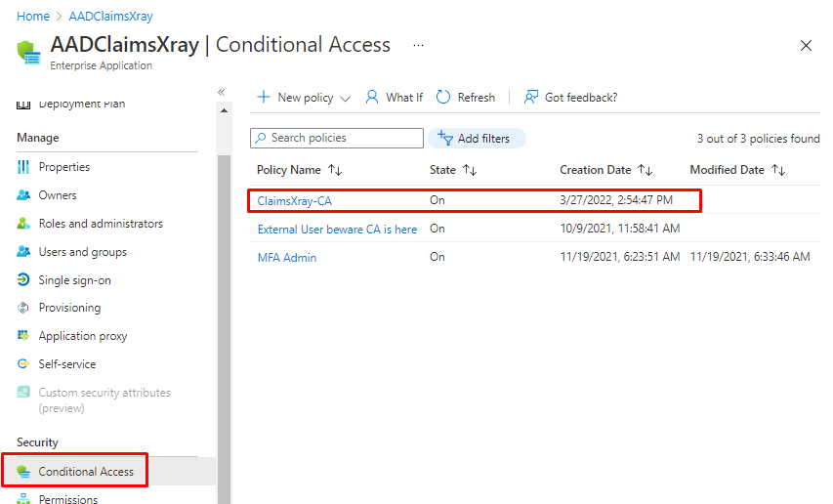Collapse the left navigation menu
Image resolution: width=833 pixels, height=504 pixels.
(222, 92)
